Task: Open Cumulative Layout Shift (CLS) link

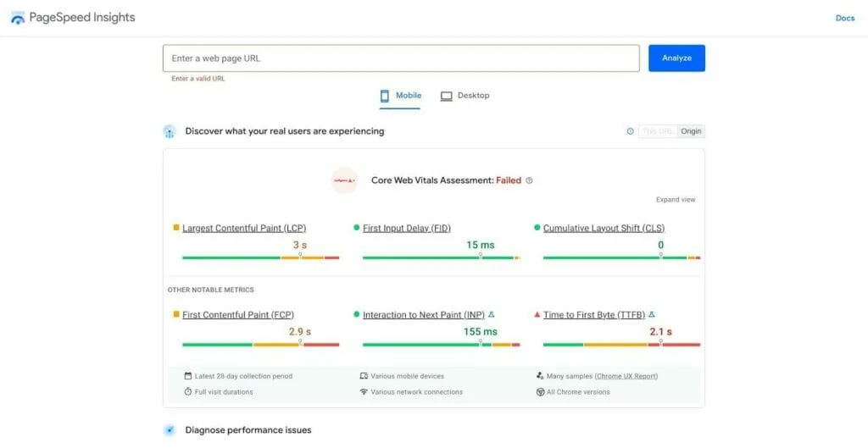Action: 604,228
